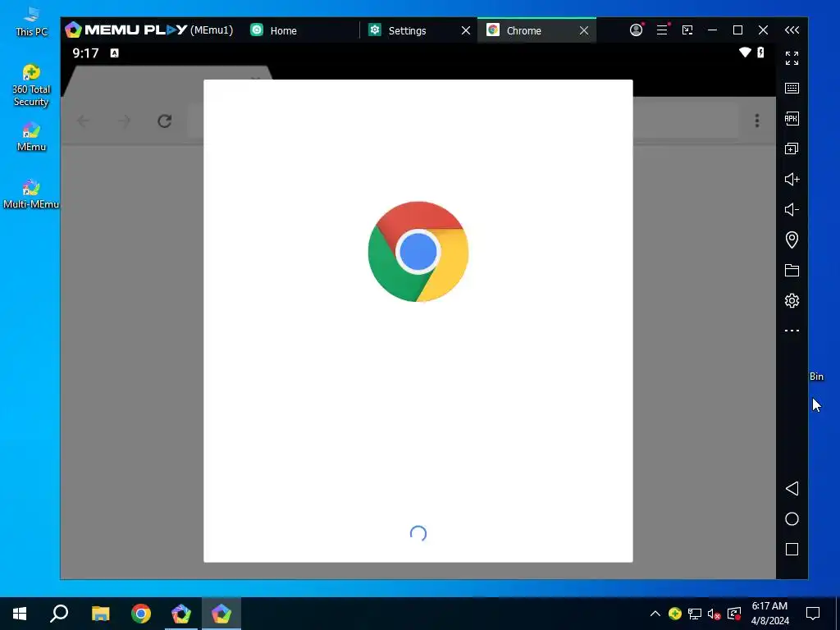Tap the Android Back button
The width and height of the screenshot is (840, 630).
[x=792, y=488]
